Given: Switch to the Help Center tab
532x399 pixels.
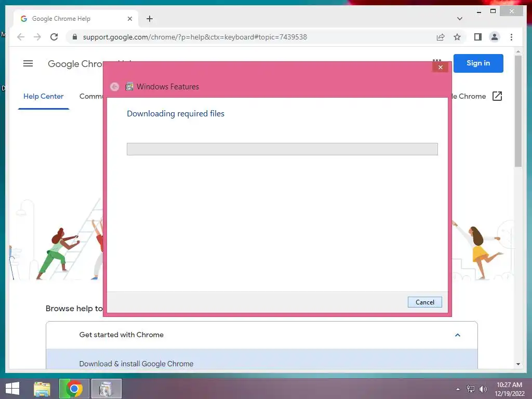Looking at the screenshot, I should click(44, 96).
